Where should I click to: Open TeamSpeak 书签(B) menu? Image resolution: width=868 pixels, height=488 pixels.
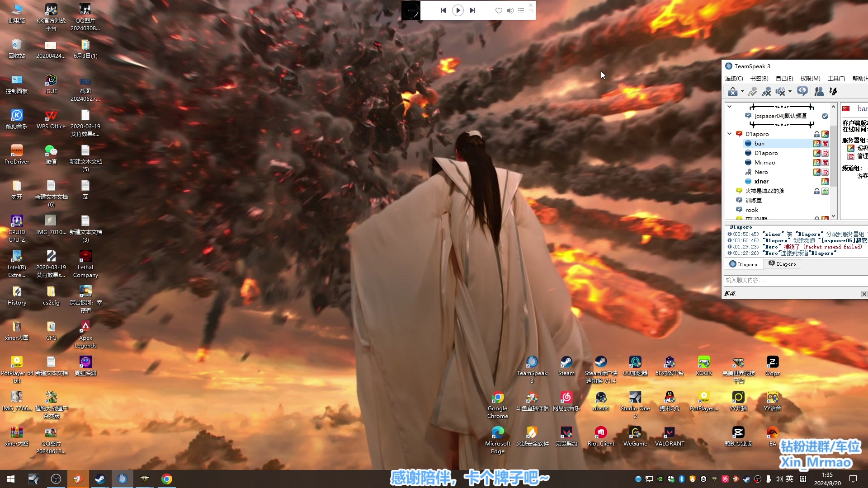pyautogui.click(x=759, y=79)
